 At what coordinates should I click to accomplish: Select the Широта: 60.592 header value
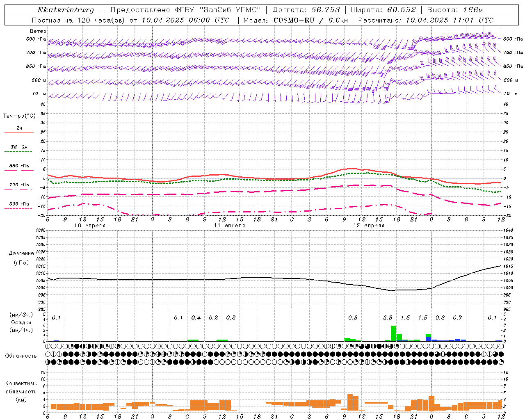(383, 10)
